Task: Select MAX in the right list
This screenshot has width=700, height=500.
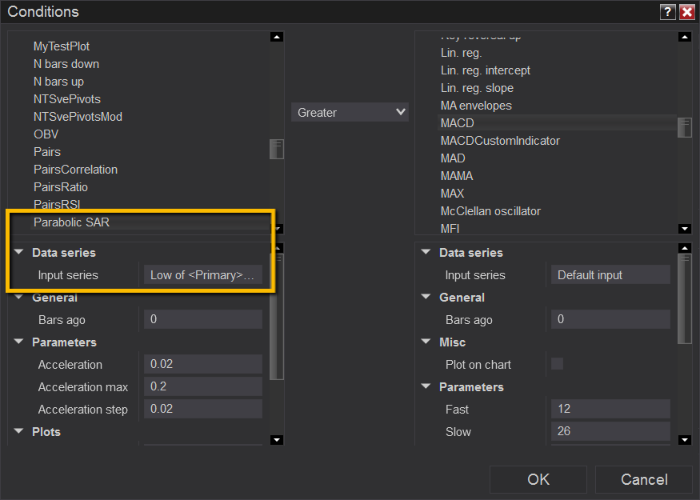Action: tap(452, 193)
